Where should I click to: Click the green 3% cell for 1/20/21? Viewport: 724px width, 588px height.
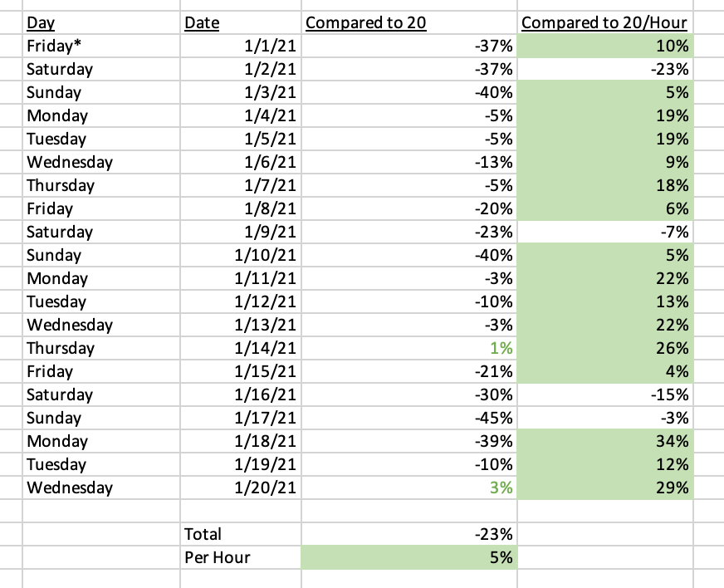(x=409, y=488)
